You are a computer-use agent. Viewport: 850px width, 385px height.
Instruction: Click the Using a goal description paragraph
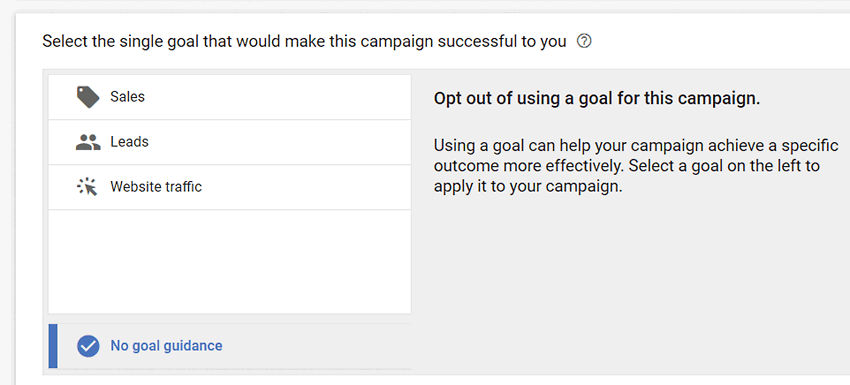[636, 166]
